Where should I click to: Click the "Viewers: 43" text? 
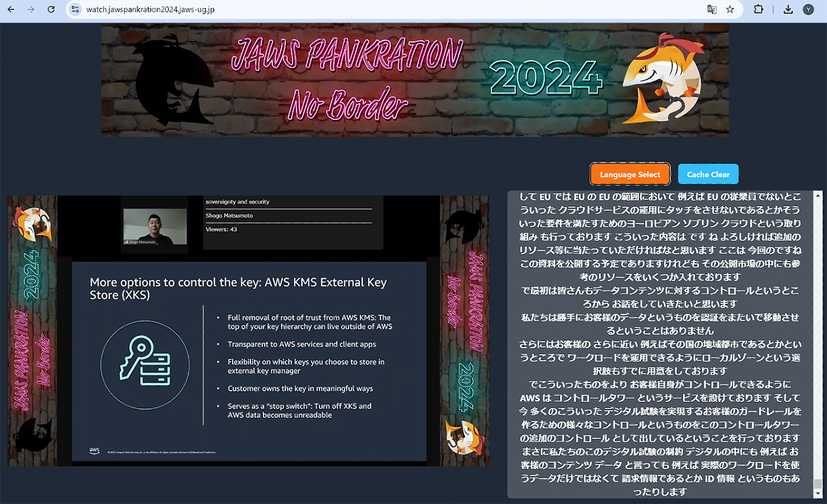coord(221,230)
